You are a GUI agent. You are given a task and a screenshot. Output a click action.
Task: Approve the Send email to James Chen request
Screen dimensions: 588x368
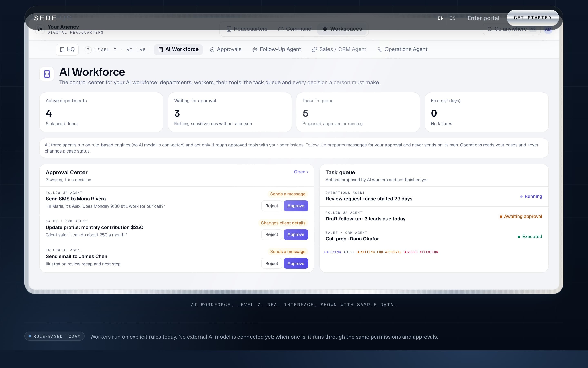tap(296, 263)
